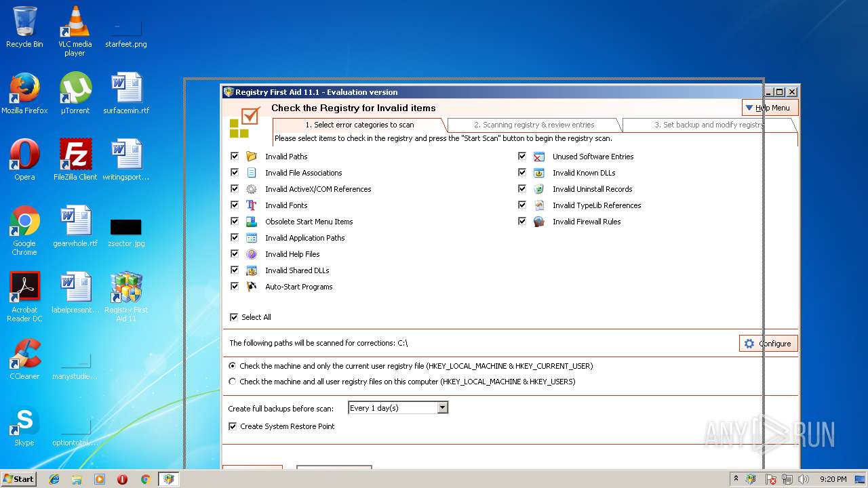Click the Invalid TypeLib References icon
Image resolution: width=868 pixels, height=488 pixels.
[x=539, y=205]
